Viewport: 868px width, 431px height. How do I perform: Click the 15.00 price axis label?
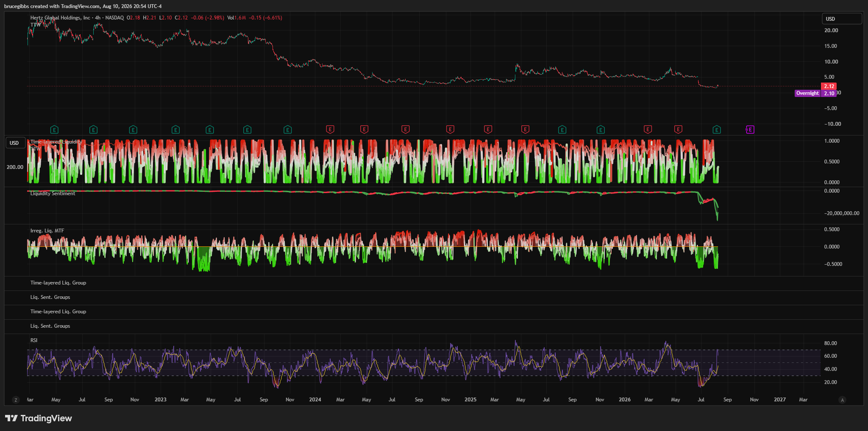pos(831,46)
